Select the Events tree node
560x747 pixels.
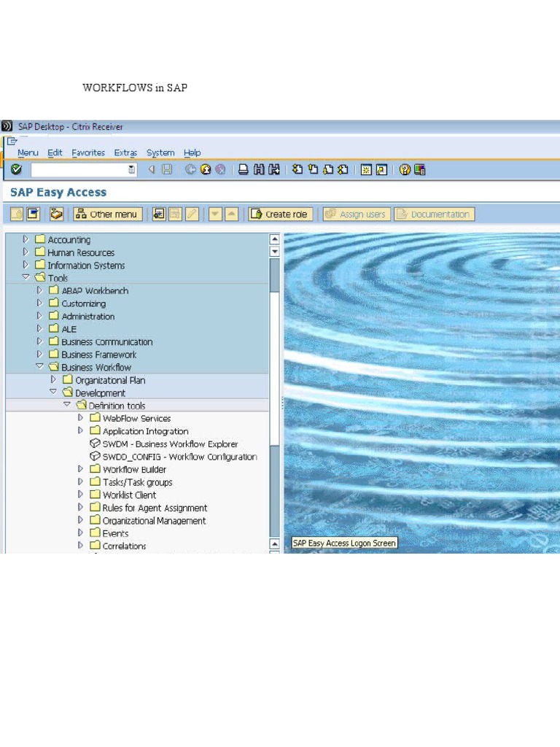point(115,533)
